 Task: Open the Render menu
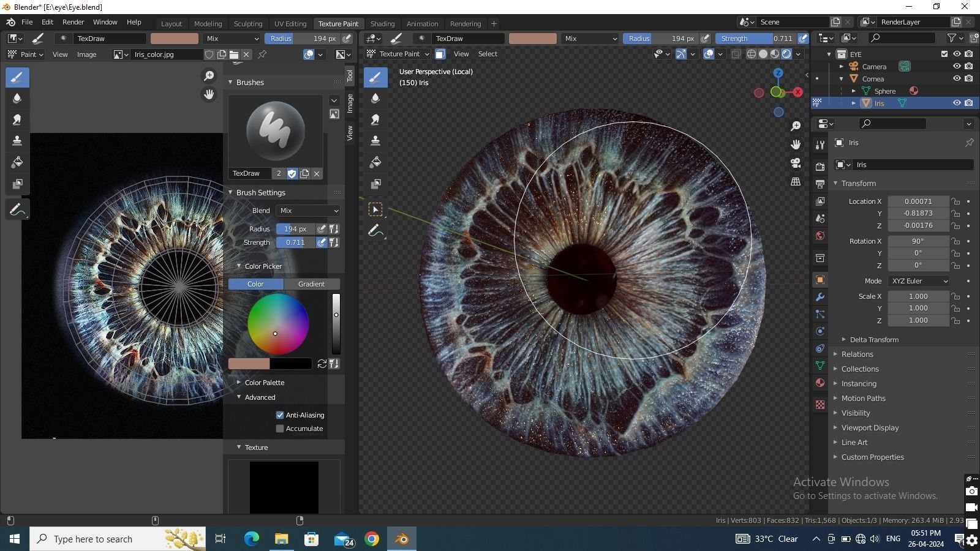[73, 22]
